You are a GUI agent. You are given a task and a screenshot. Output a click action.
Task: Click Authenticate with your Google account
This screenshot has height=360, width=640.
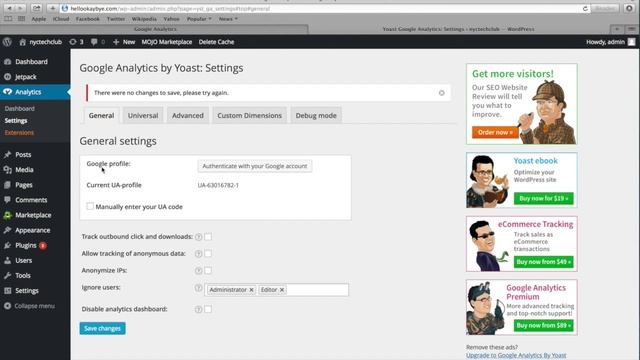coord(255,166)
